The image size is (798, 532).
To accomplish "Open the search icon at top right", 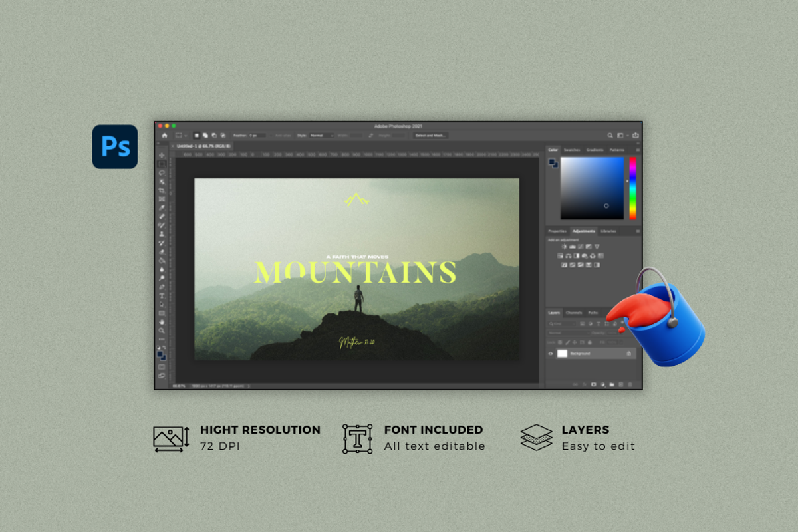I will (610, 135).
